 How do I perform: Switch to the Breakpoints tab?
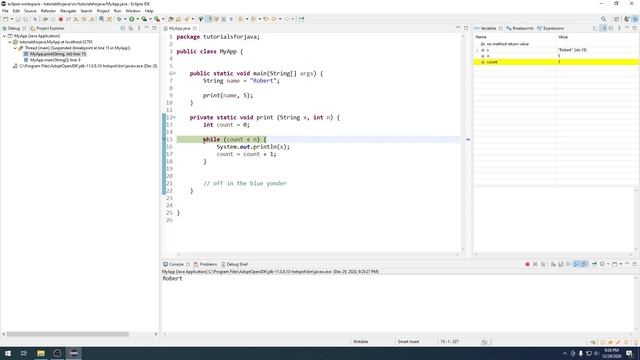(x=520, y=28)
